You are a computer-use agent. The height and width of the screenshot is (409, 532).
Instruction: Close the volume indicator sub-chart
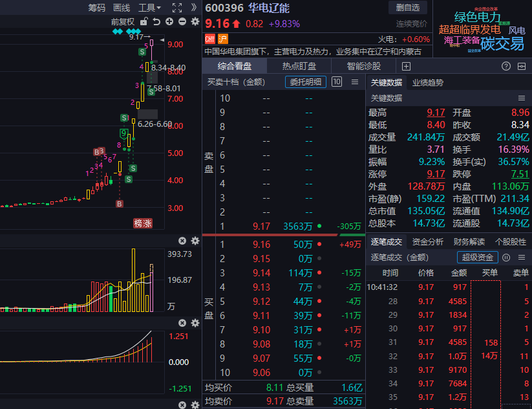[182, 241]
